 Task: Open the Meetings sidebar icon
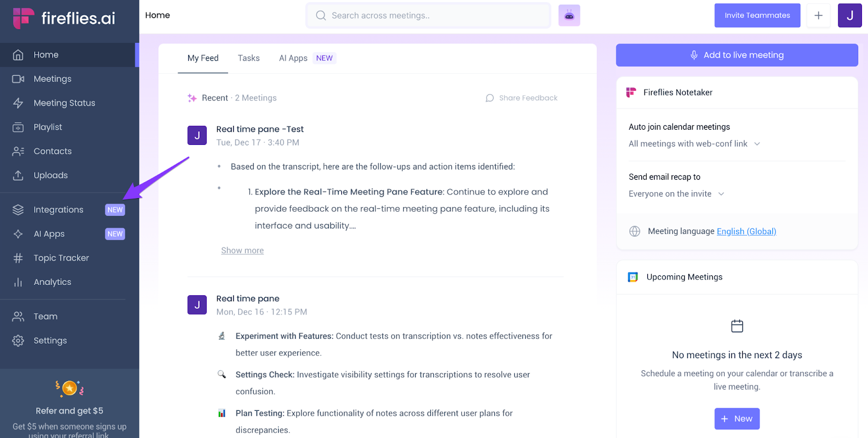pos(18,79)
